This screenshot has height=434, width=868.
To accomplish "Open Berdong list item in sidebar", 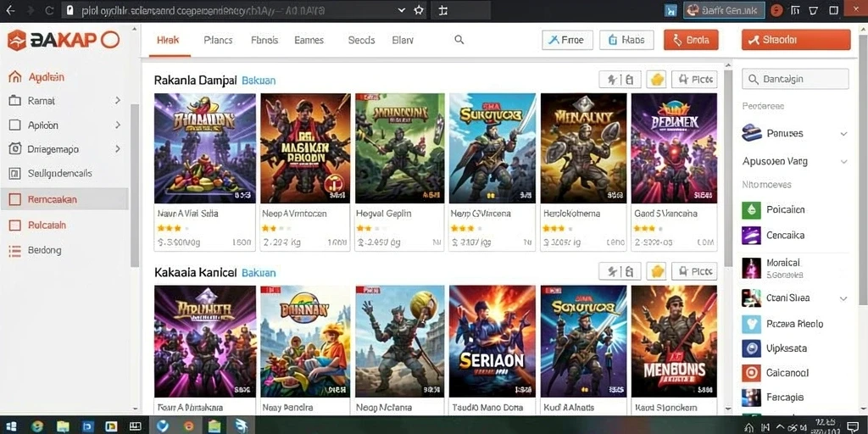I will click(x=36, y=250).
